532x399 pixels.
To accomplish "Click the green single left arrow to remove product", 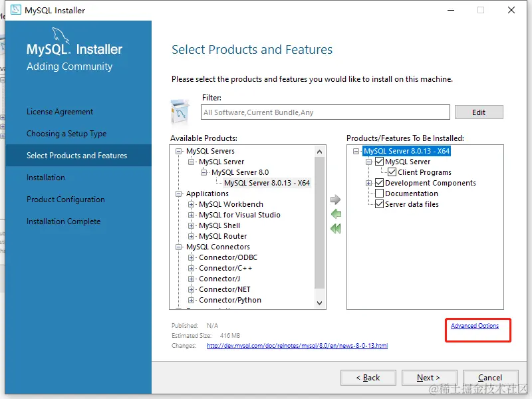I will (336, 214).
